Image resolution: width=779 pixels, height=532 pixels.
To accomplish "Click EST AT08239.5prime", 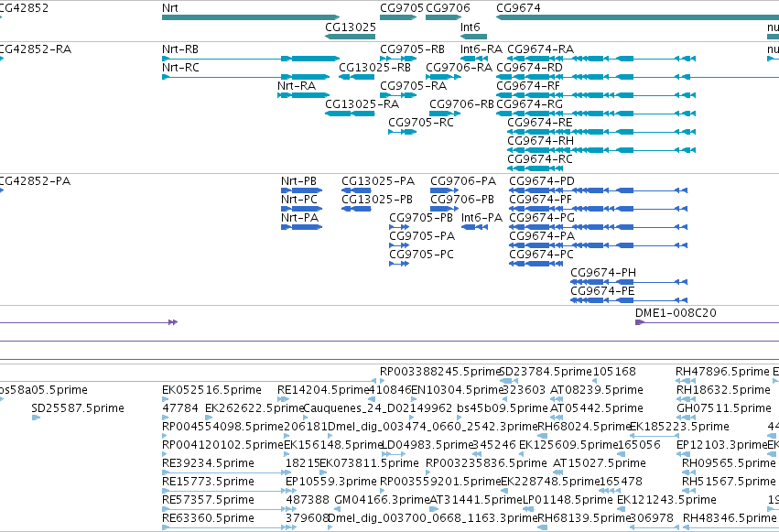I will [597, 390].
